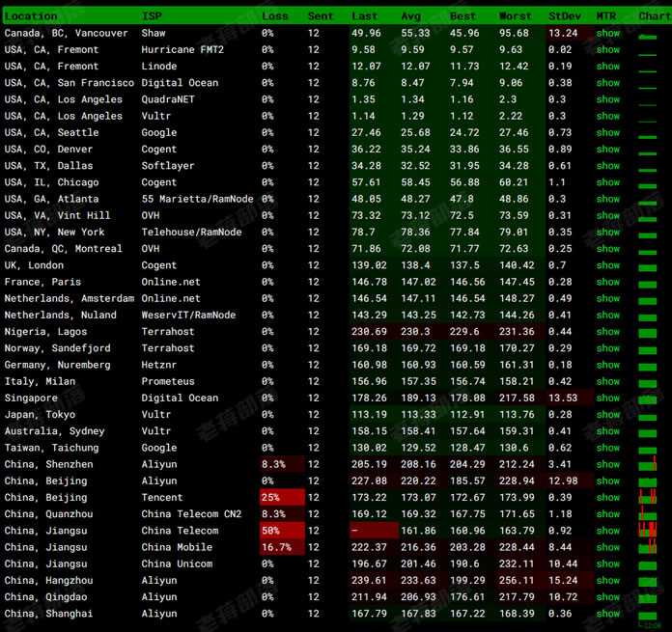Sort by the Best column header

(462, 16)
